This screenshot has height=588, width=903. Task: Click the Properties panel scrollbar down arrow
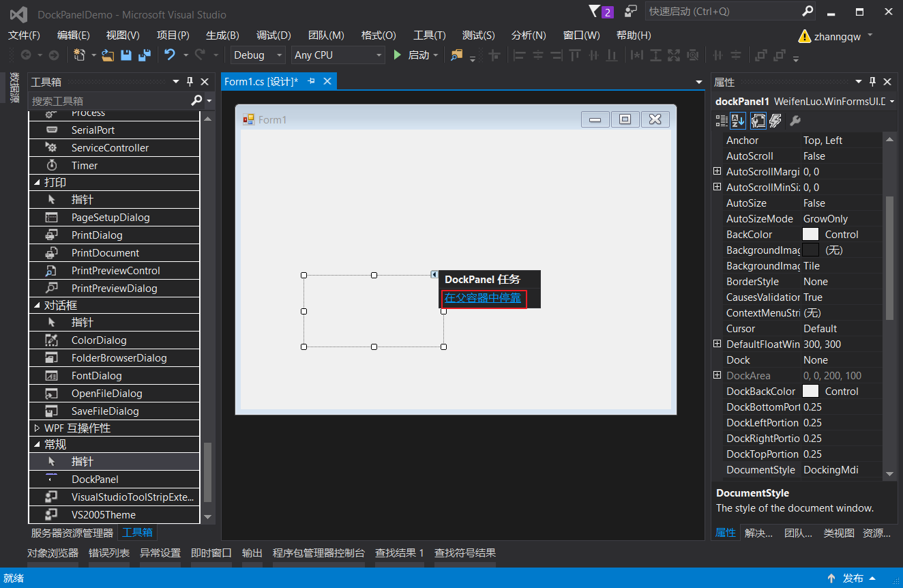pyautogui.click(x=889, y=473)
